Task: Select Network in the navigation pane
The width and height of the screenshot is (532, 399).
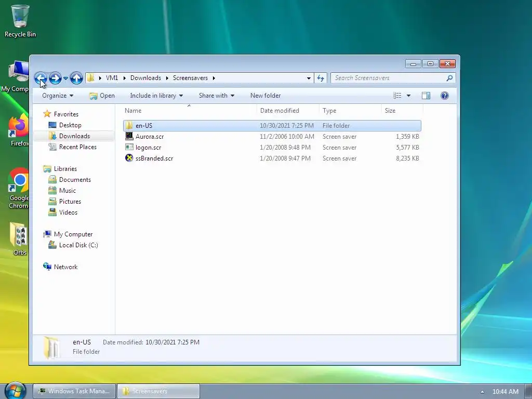Action: pos(65,267)
